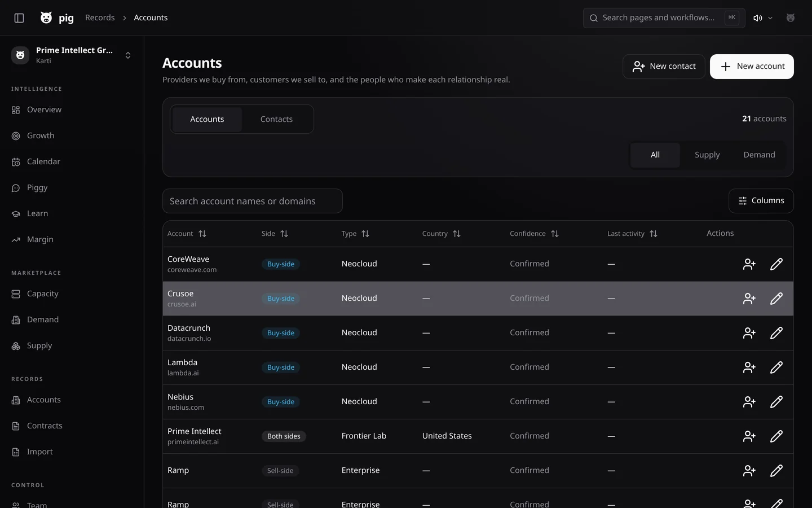Click Both sides badge for Prime Intellect
The width and height of the screenshot is (812, 508).
coord(284,436)
